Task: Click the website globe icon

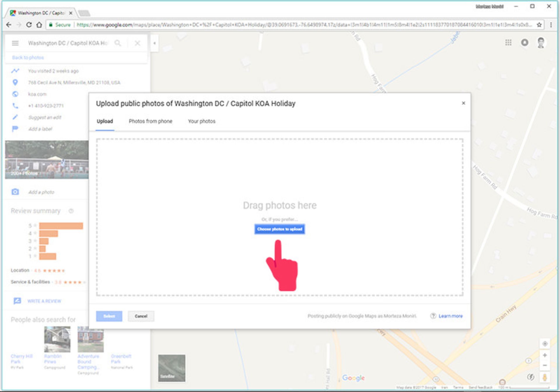Action: click(x=15, y=94)
